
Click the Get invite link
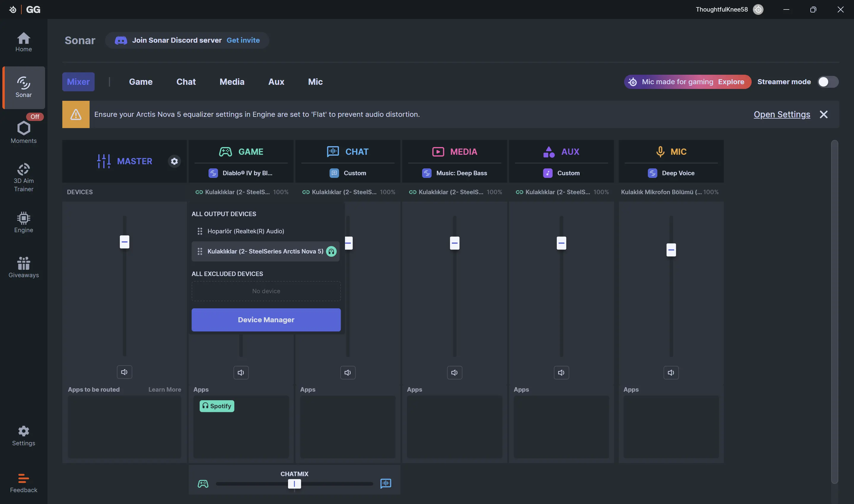pyautogui.click(x=243, y=40)
